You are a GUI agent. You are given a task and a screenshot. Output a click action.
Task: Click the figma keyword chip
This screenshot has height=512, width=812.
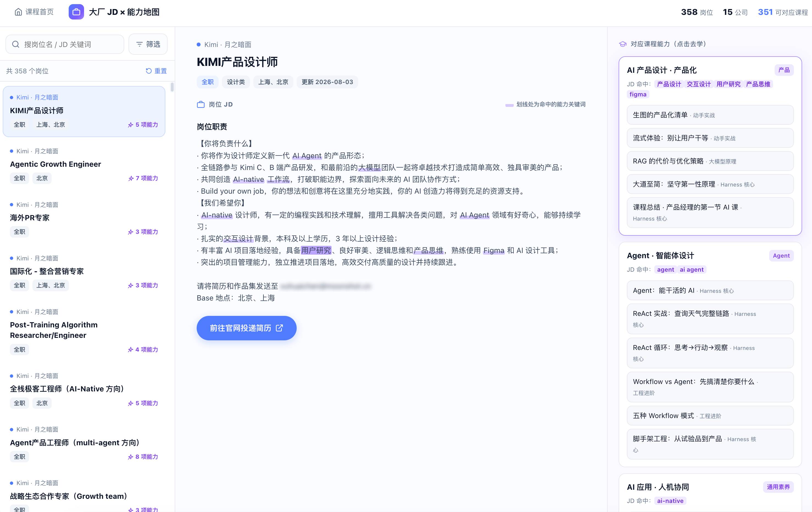(638, 94)
